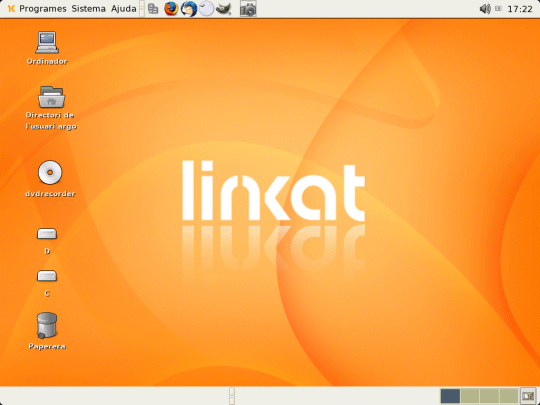Screen dimensions: 540x405
Task: Launch the Firefox browser from the panel
Action: [171, 9]
